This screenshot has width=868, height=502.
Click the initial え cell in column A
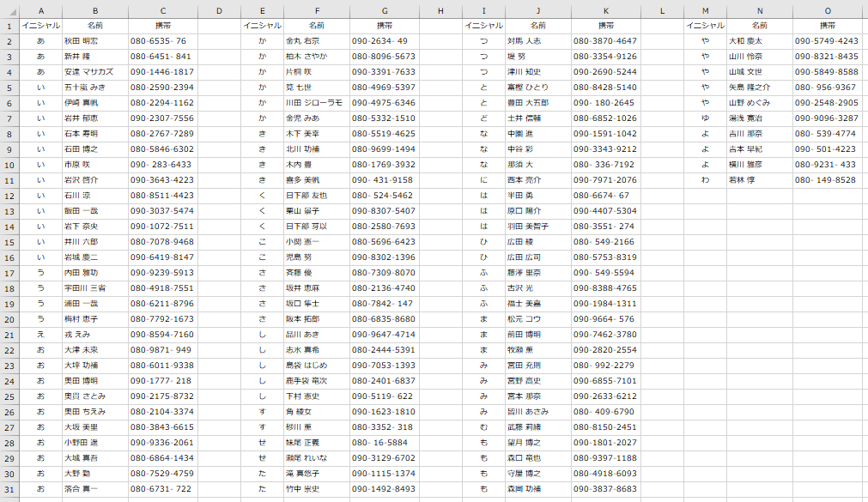pyautogui.click(x=41, y=335)
